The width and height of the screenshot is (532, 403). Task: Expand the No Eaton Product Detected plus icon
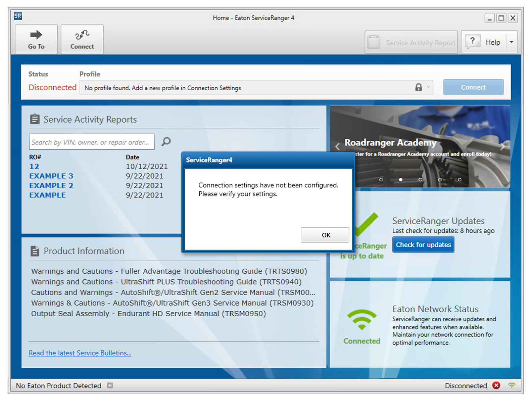point(110,385)
